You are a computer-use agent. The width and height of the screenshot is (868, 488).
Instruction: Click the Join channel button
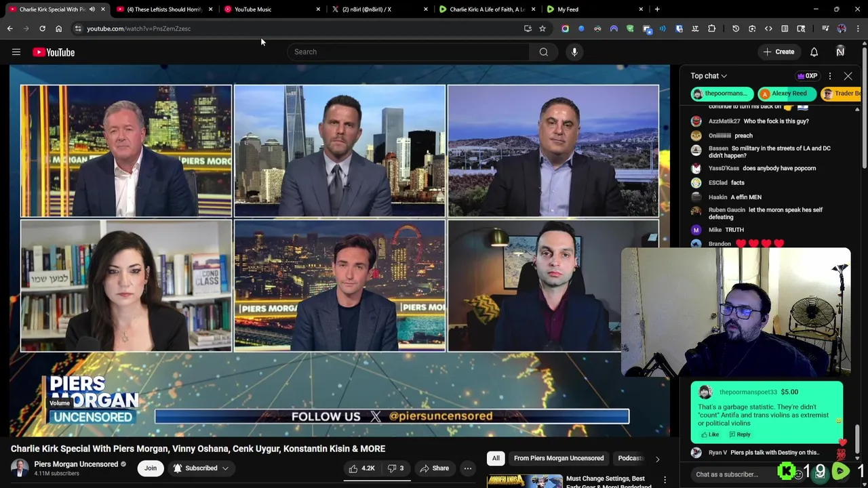tap(151, 468)
